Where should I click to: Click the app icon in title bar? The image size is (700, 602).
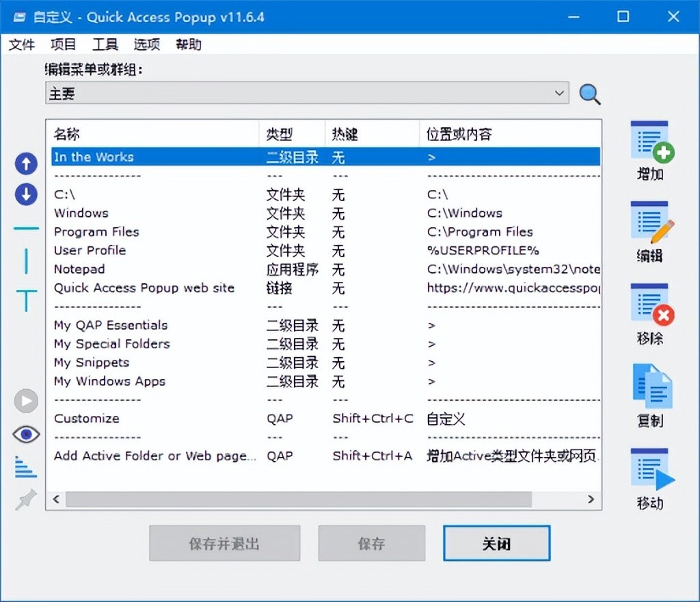coord(20,17)
